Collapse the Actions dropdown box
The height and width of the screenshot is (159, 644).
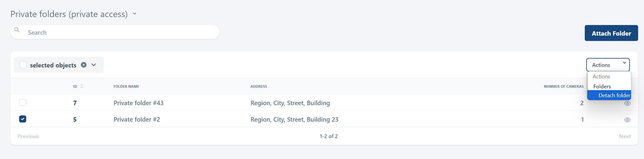pos(608,65)
